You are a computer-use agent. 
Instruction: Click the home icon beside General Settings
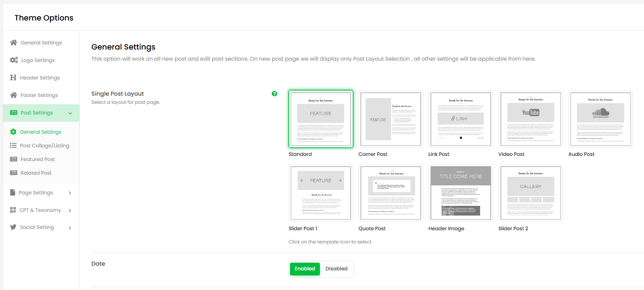[14, 43]
